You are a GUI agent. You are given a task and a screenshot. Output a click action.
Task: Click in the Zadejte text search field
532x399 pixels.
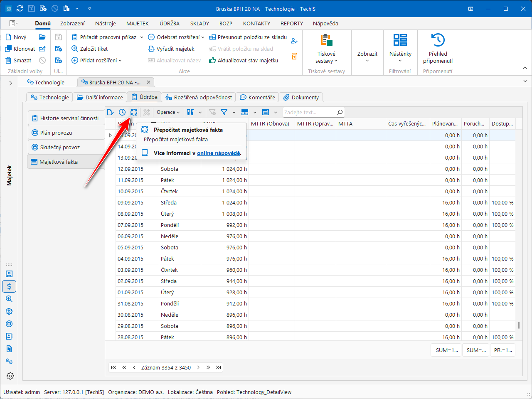(309, 112)
